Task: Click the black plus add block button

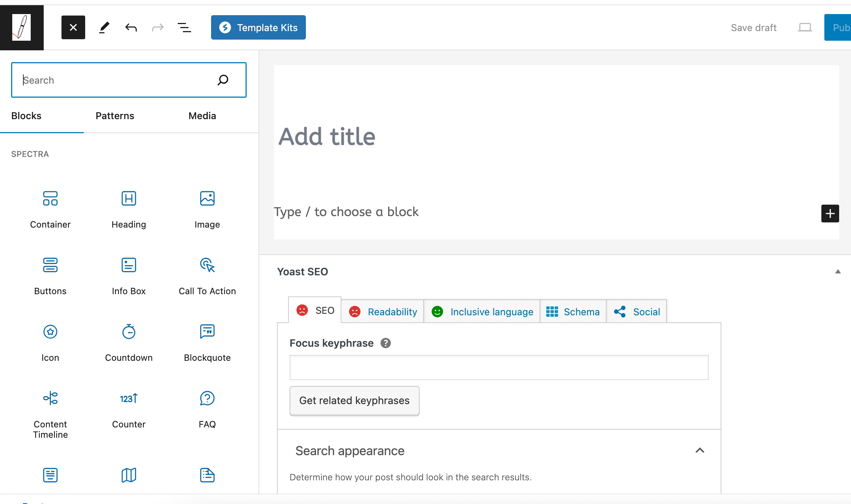Action: 830,214
